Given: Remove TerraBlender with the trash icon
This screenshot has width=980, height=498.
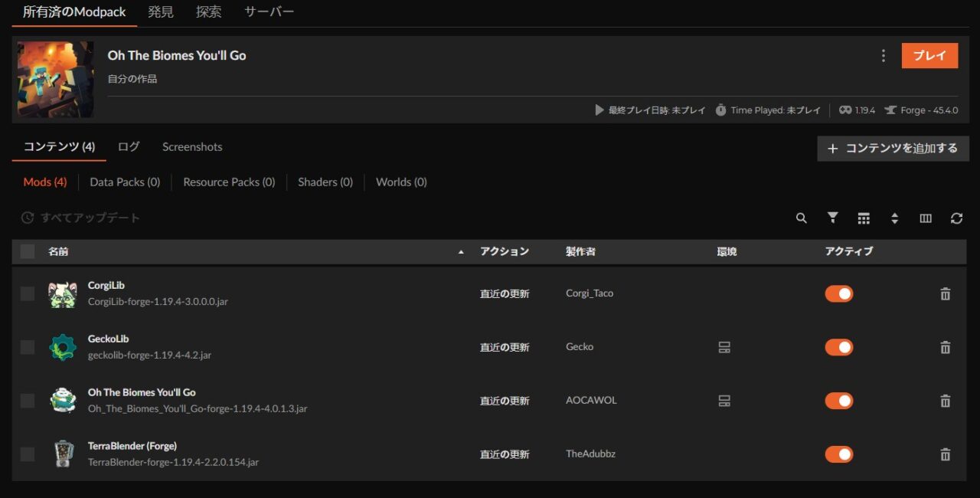Looking at the screenshot, I should [945, 455].
